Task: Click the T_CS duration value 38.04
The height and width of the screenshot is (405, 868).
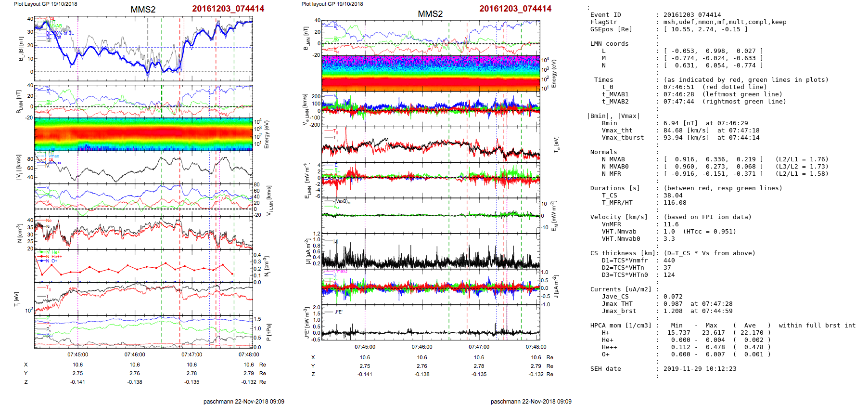Action: click(x=673, y=196)
